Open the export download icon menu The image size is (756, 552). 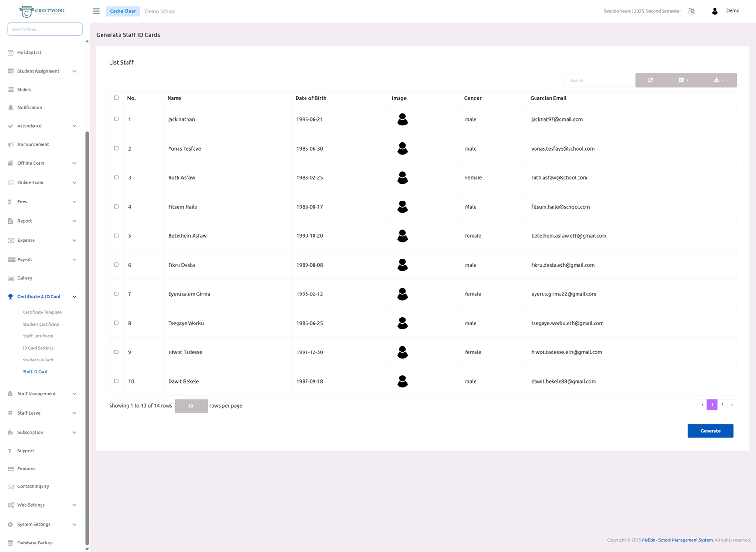point(718,80)
